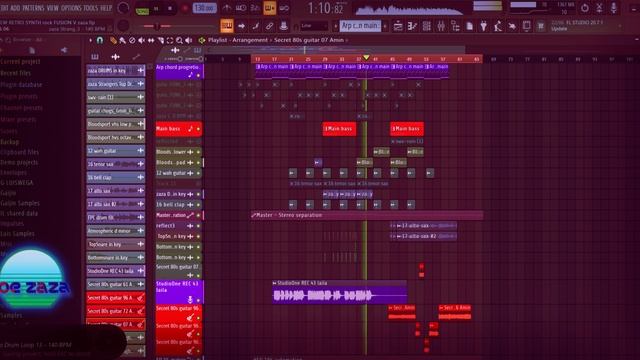Image resolution: width=640 pixels, height=360 pixels.
Task: Toggle the metronome icon
Action: pos(227,8)
